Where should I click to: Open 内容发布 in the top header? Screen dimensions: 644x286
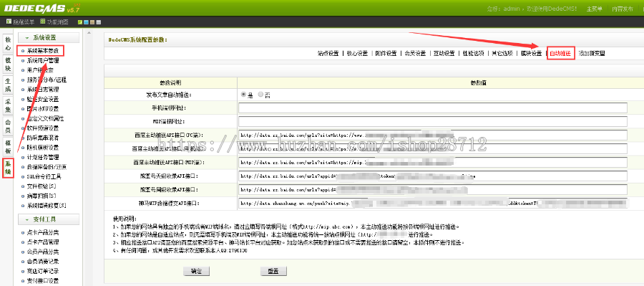(623, 9)
